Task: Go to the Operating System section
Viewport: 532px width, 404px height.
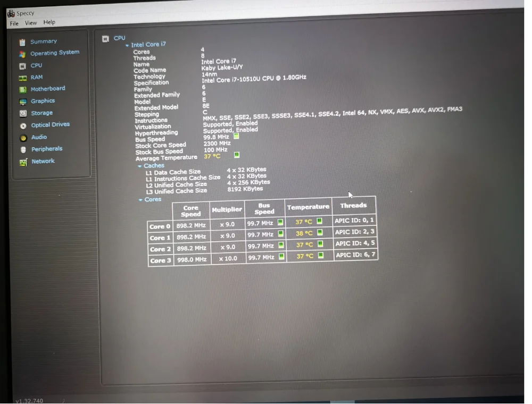Action: (55, 53)
